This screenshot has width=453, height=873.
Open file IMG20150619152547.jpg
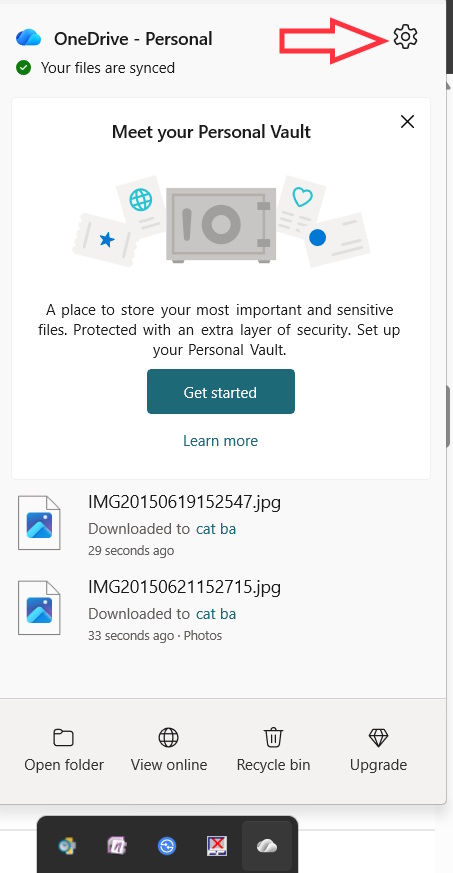point(184,502)
